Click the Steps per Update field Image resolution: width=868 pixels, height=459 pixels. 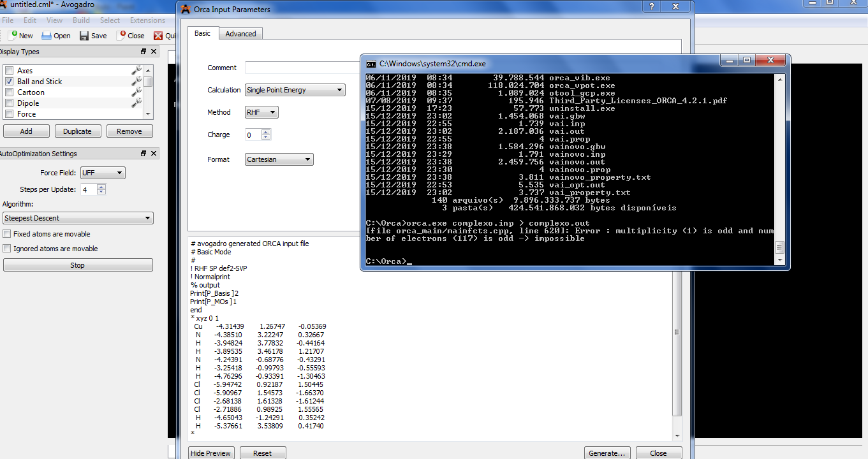[89, 189]
